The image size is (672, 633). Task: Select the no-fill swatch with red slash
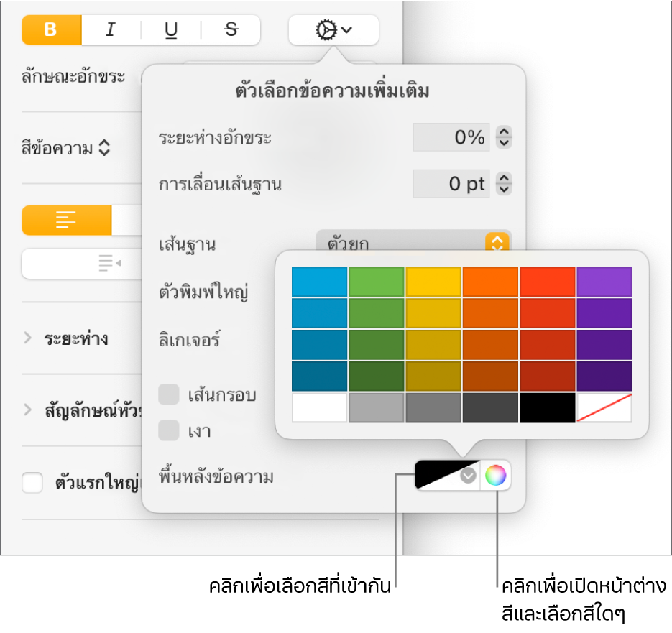point(604,407)
